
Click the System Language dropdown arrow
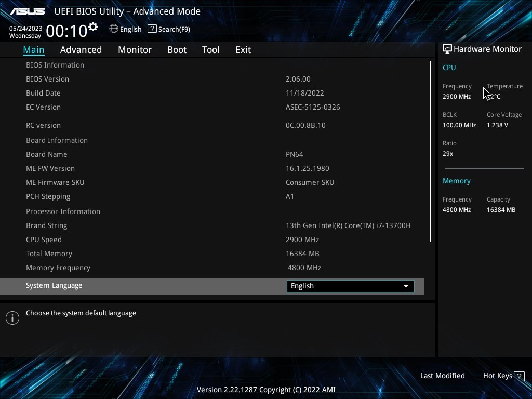tap(406, 286)
